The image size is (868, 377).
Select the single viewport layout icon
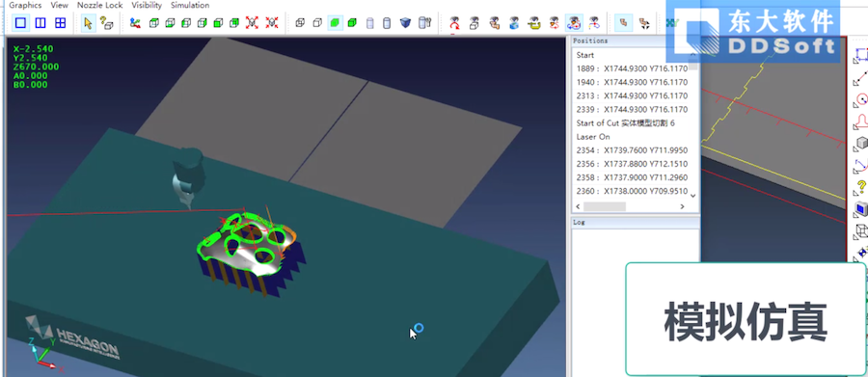(x=20, y=23)
